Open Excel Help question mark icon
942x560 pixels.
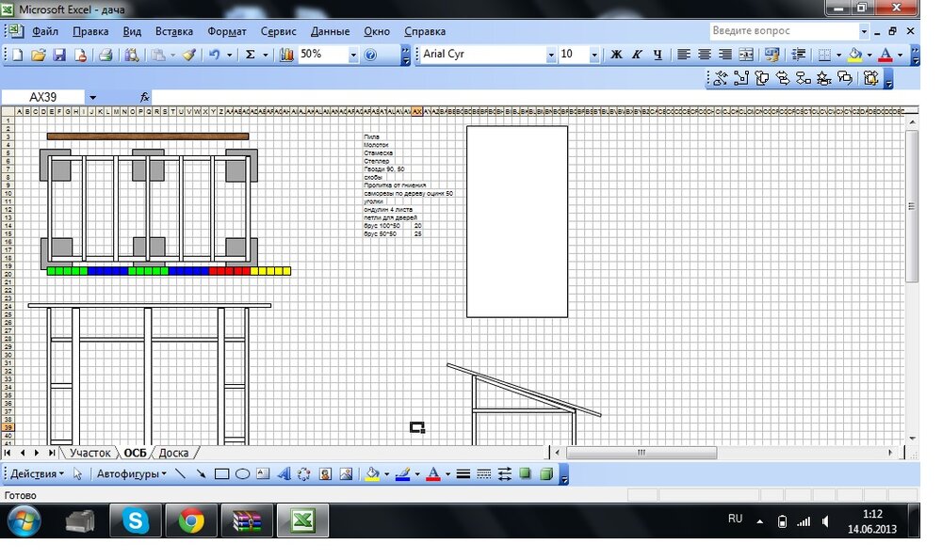[370, 55]
